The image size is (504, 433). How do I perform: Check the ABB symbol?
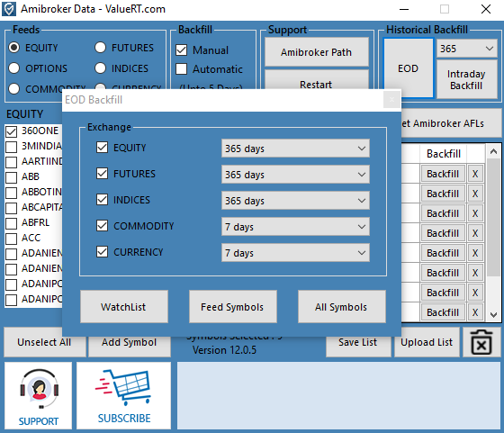11,177
